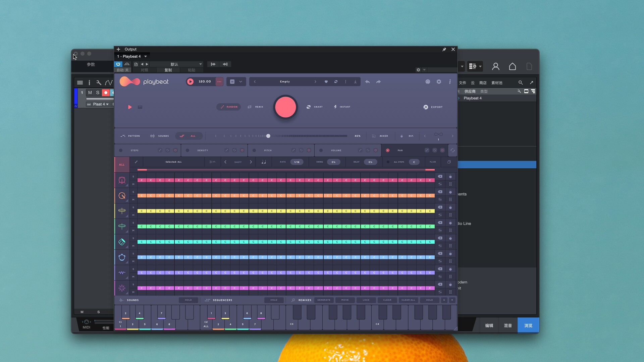Click GENERATE in the Remixes bar
Viewport: 644px width, 362px height.
click(324, 300)
